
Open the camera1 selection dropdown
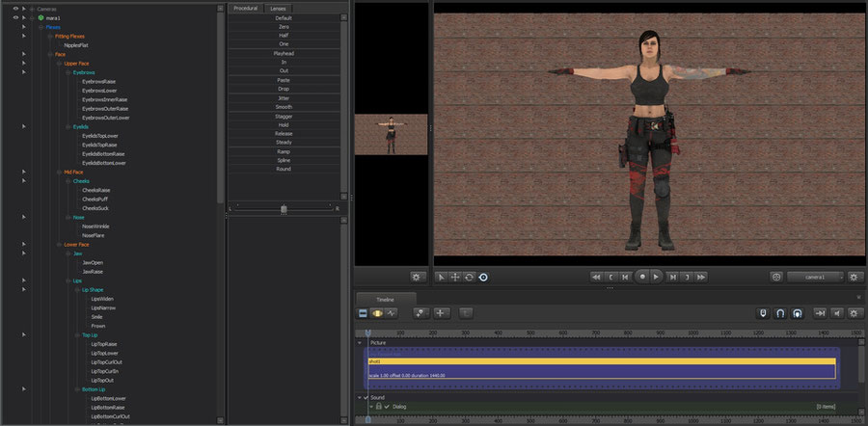815,277
